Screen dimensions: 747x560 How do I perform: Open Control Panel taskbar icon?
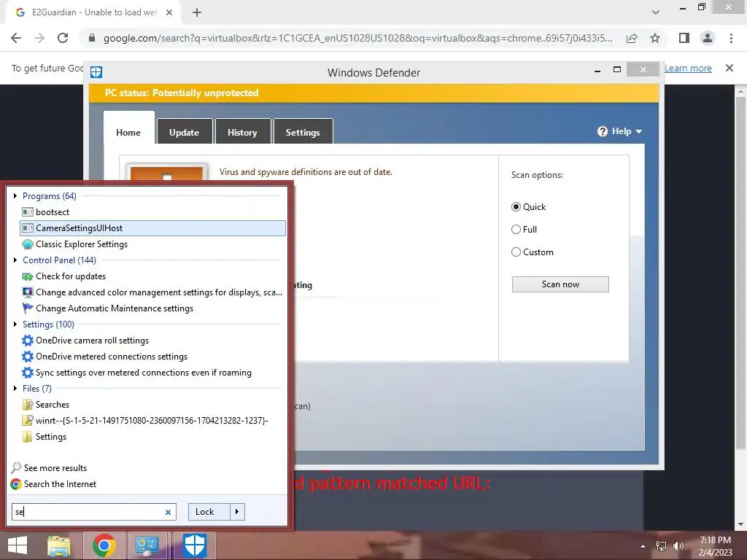tap(147, 545)
